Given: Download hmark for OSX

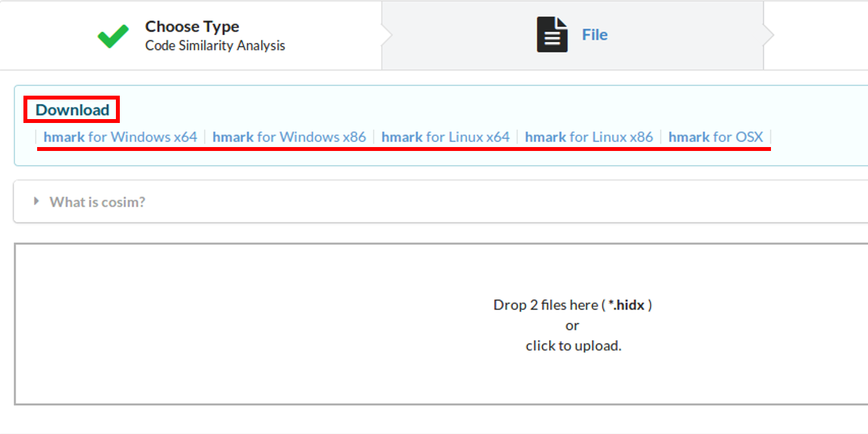Looking at the screenshot, I should pyautogui.click(x=716, y=137).
